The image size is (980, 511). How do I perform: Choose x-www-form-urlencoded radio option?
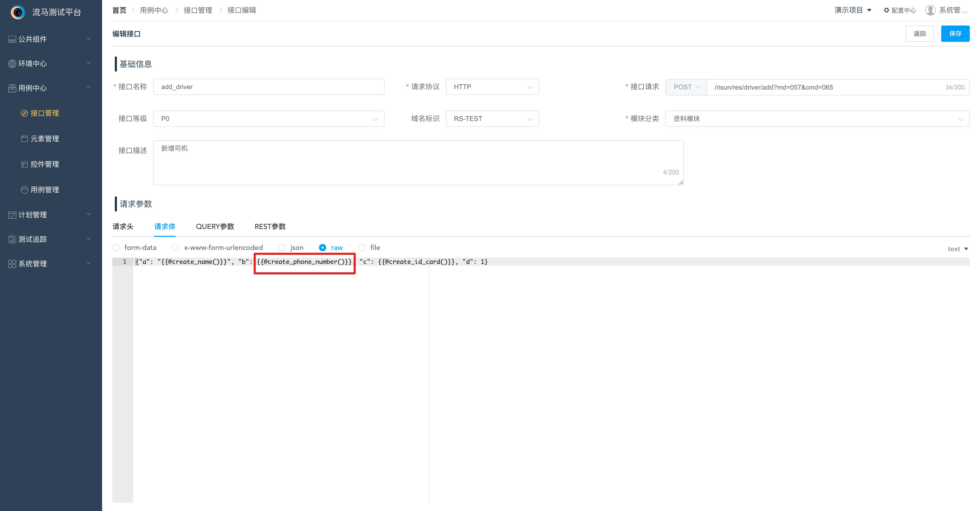(x=176, y=248)
